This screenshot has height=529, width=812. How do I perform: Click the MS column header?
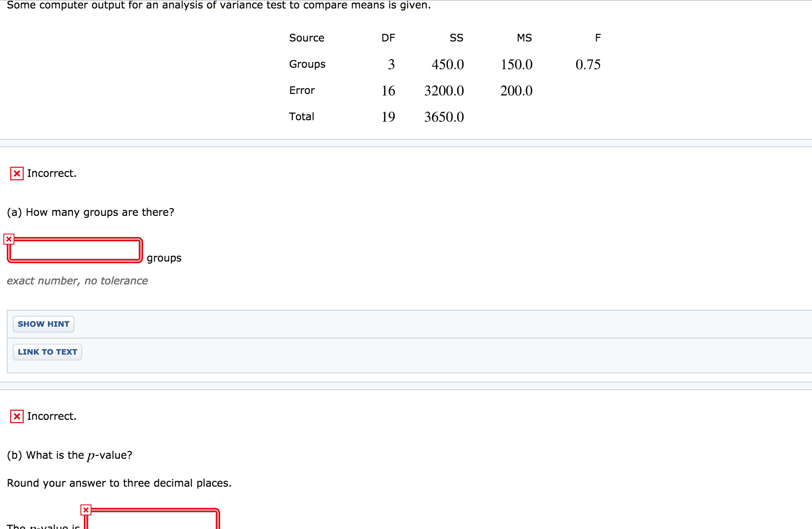point(524,38)
